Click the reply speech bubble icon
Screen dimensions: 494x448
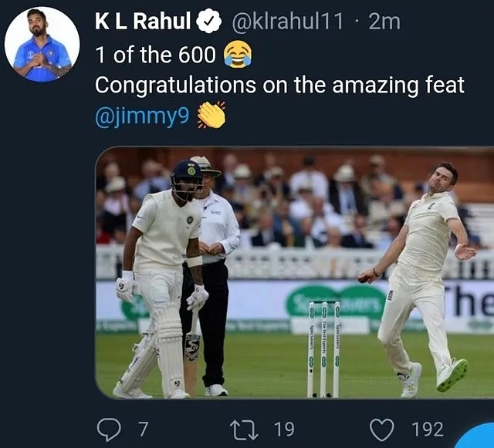pos(111,429)
